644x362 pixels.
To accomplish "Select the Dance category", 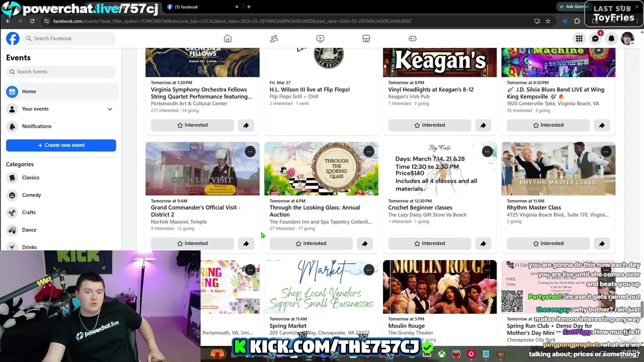I will coord(61,230).
